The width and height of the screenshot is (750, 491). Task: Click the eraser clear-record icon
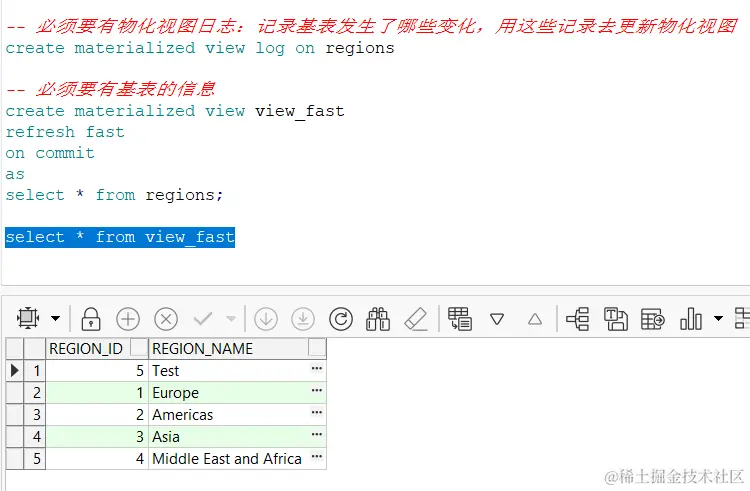pyautogui.click(x=416, y=318)
